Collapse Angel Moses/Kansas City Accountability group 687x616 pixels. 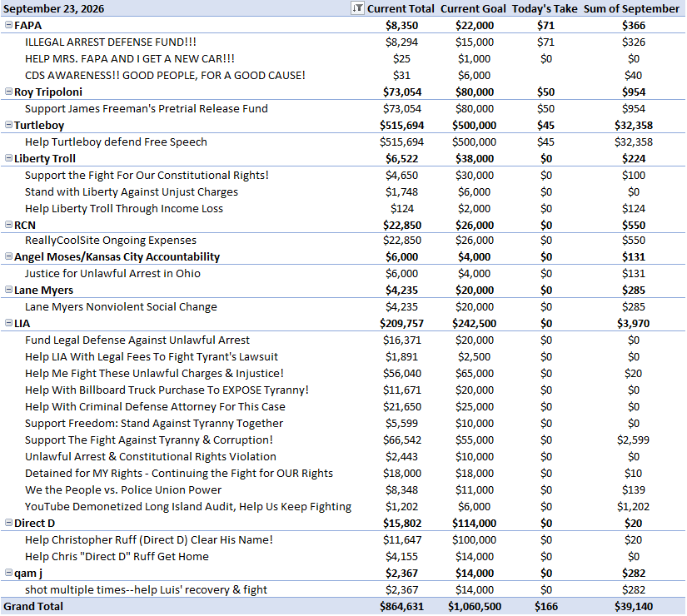point(8,256)
